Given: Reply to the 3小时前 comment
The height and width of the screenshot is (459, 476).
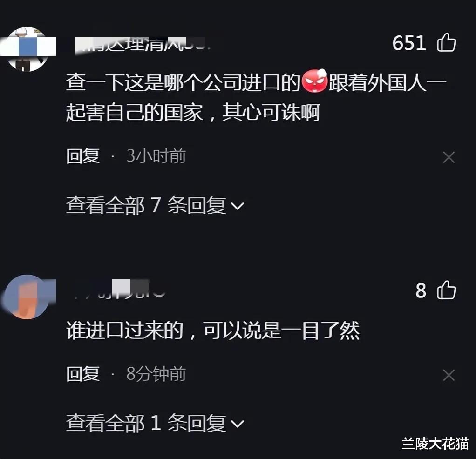Looking at the screenshot, I should point(83,156).
